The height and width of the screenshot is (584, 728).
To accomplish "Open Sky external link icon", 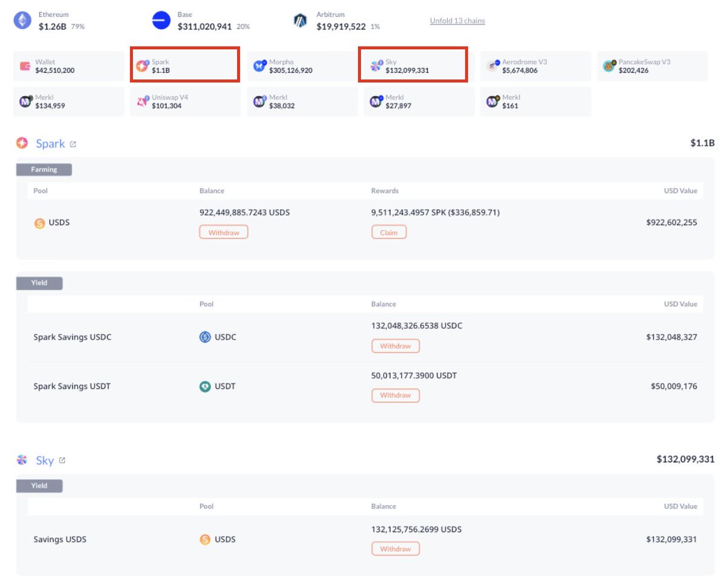I will pyautogui.click(x=62, y=461).
